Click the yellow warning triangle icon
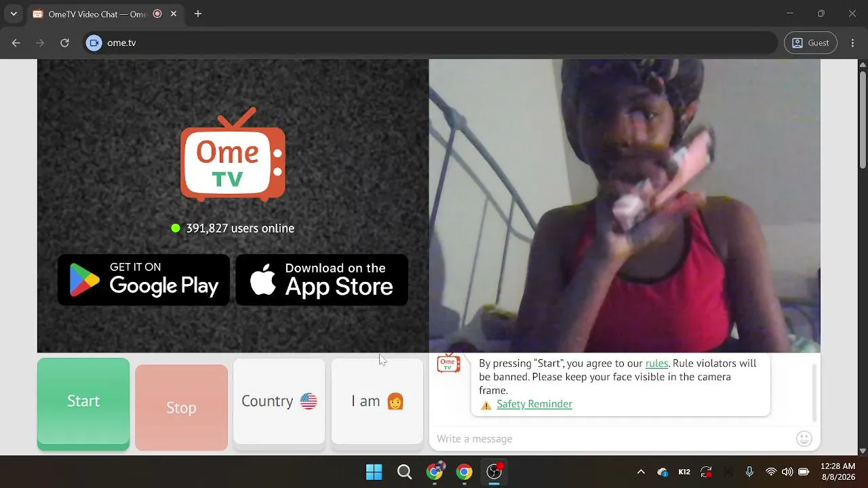This screenshot has height=488, width=868. point(486,405)
